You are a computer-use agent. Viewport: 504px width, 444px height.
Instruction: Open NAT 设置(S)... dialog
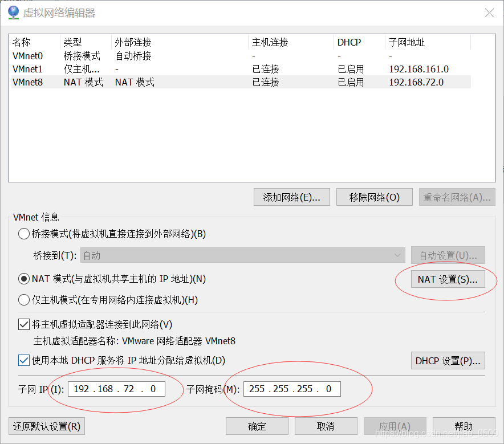pos(448,279)
